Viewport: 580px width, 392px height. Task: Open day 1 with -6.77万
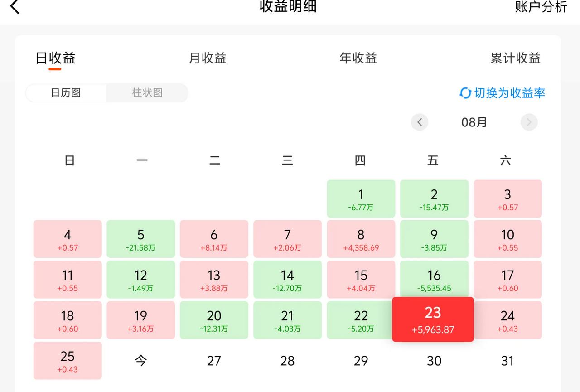[x=361, y=198]
